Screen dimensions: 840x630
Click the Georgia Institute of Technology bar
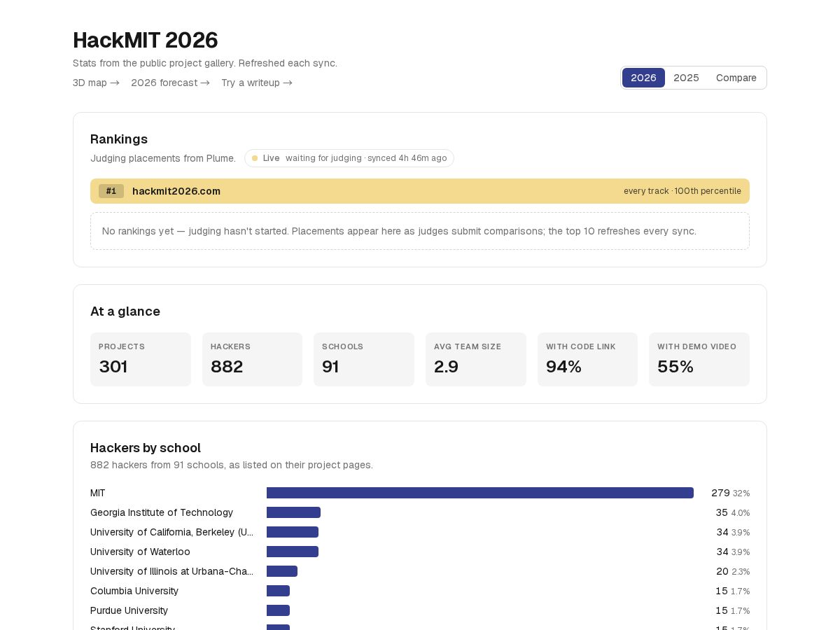(x=293, y=512)
